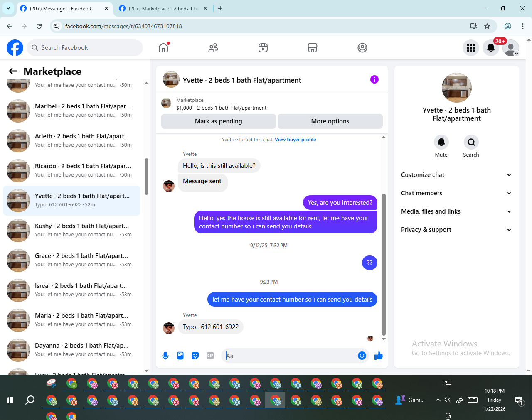The image size is (532, 420).
Task: Click the Search Facebook field
Action: pos(85,48)
